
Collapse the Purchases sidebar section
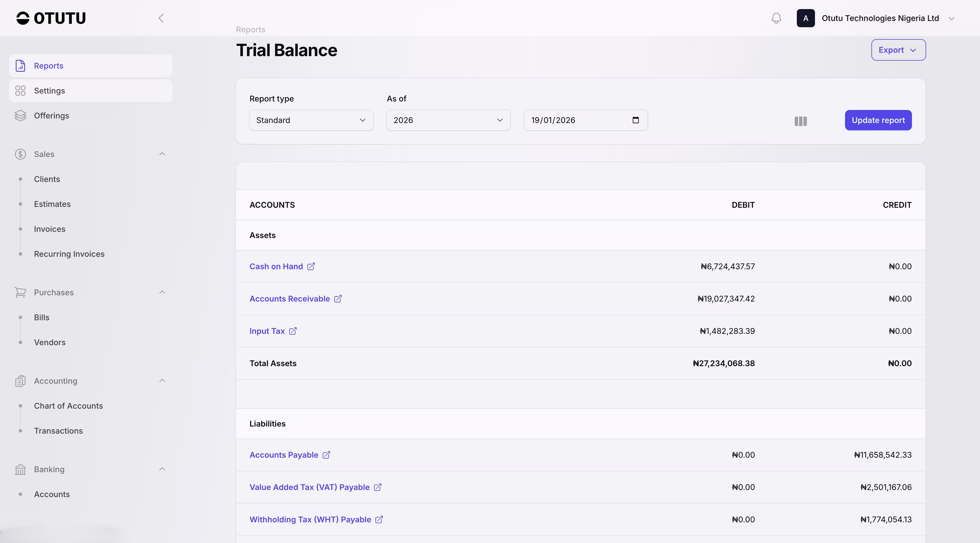pos(162,292)
